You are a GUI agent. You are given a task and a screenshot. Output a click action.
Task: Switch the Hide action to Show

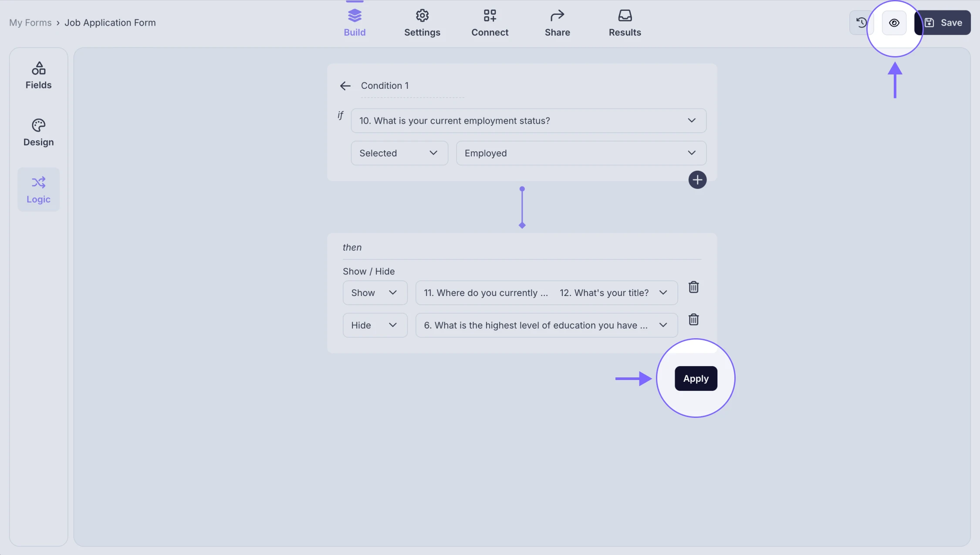375,325
